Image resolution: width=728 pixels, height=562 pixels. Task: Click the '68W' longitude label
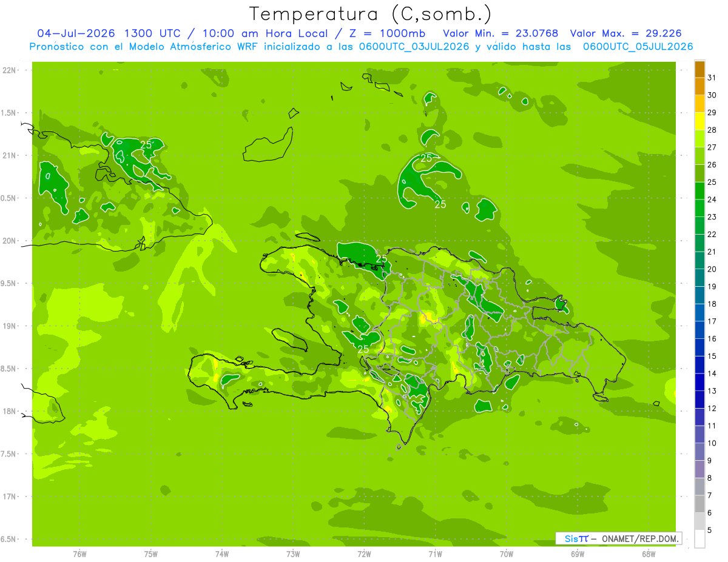click(x=649, y=554)
